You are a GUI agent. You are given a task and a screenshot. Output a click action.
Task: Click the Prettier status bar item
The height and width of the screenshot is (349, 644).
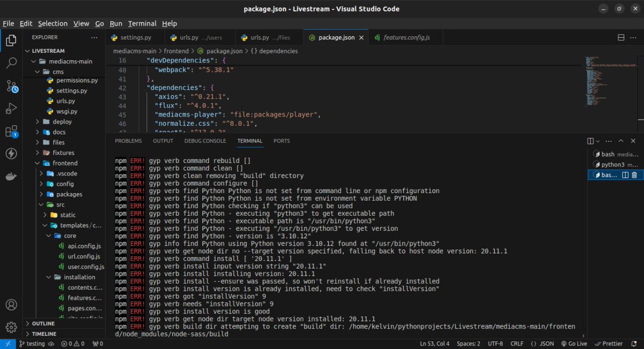tap(608, 344)
